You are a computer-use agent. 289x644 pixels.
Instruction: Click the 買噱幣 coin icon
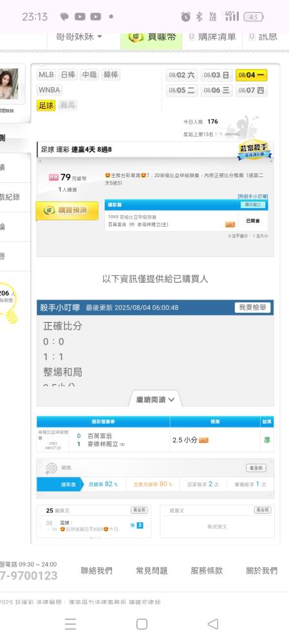coord(136,37)
